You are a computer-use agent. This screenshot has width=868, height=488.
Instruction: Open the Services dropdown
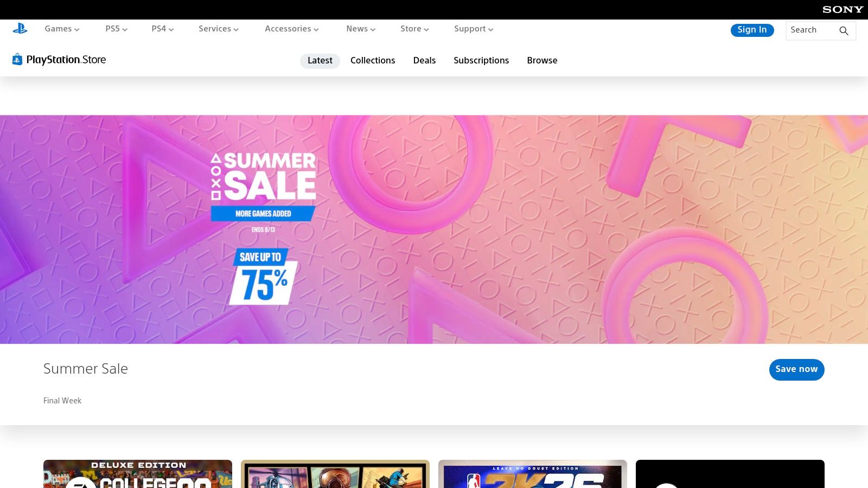(x=218, y=29)
